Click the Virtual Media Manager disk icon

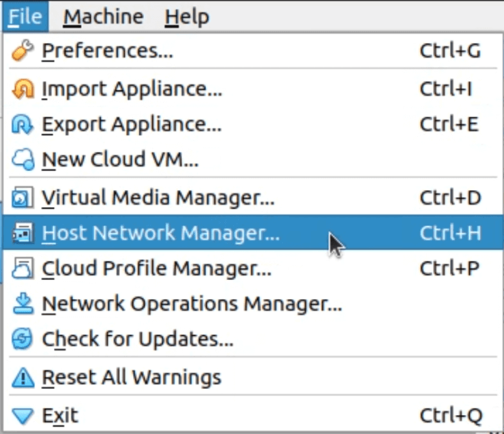23,197
